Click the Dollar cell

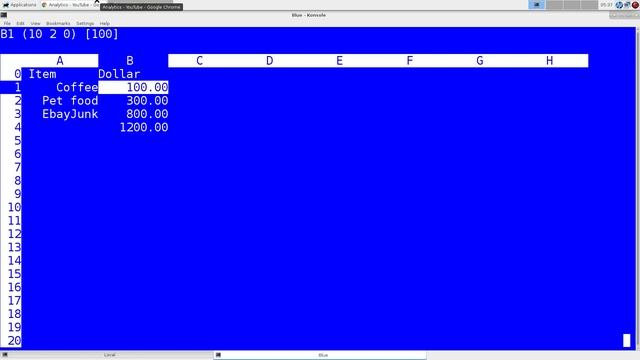click(119, 74)
